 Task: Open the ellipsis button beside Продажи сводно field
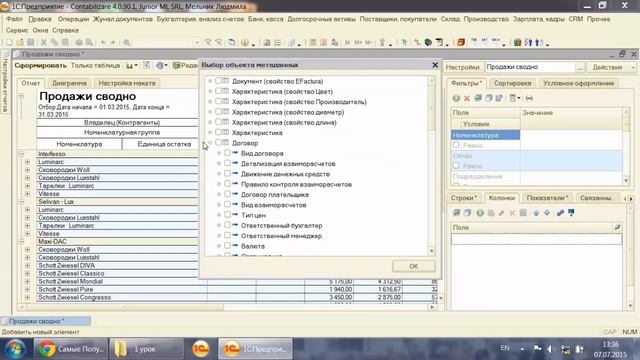point(580,67)
